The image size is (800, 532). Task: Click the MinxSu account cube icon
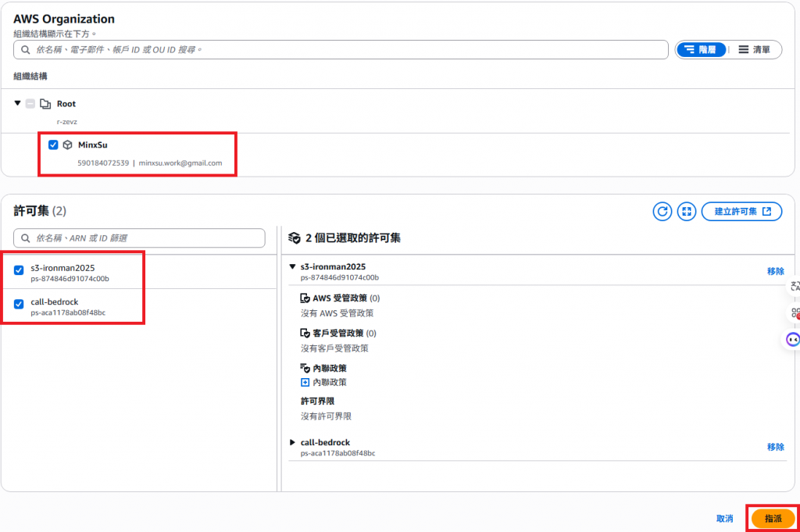click(67, 145)
